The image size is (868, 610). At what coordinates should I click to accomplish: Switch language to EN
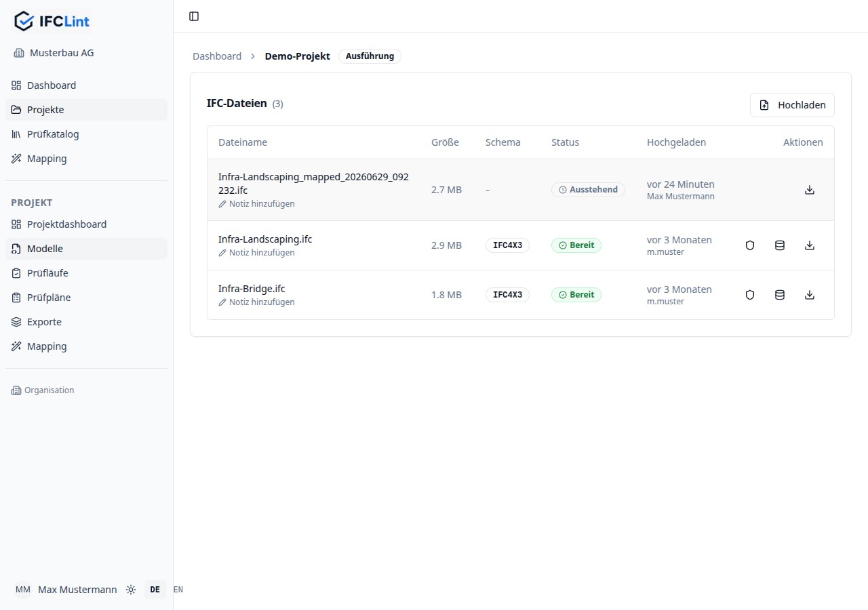click(x=178, y=590)
